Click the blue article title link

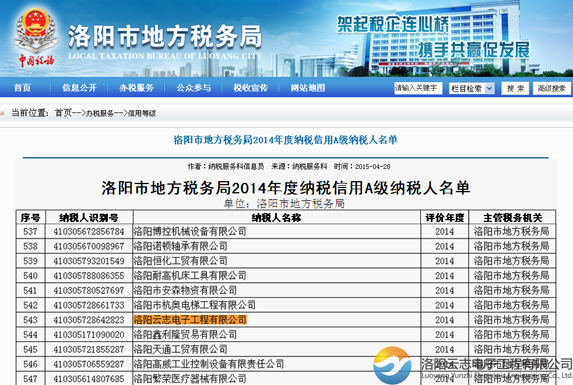coord(285,140)
